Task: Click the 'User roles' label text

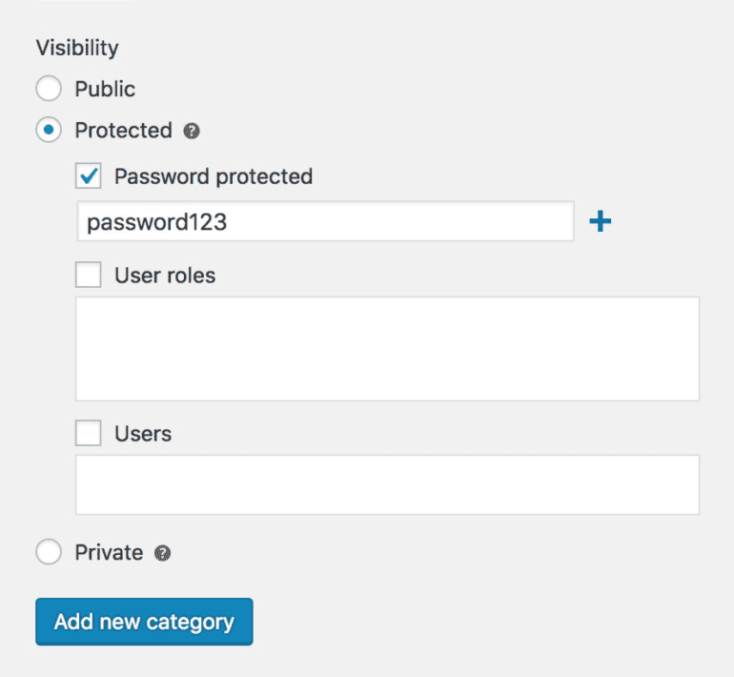Action: pyautogui.click(x=165, y=275)
